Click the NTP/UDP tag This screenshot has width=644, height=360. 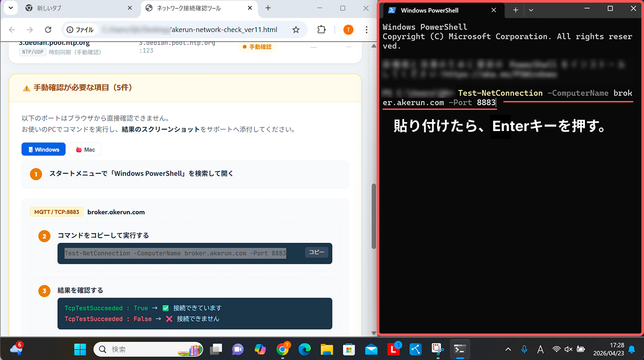click(33, 52)
